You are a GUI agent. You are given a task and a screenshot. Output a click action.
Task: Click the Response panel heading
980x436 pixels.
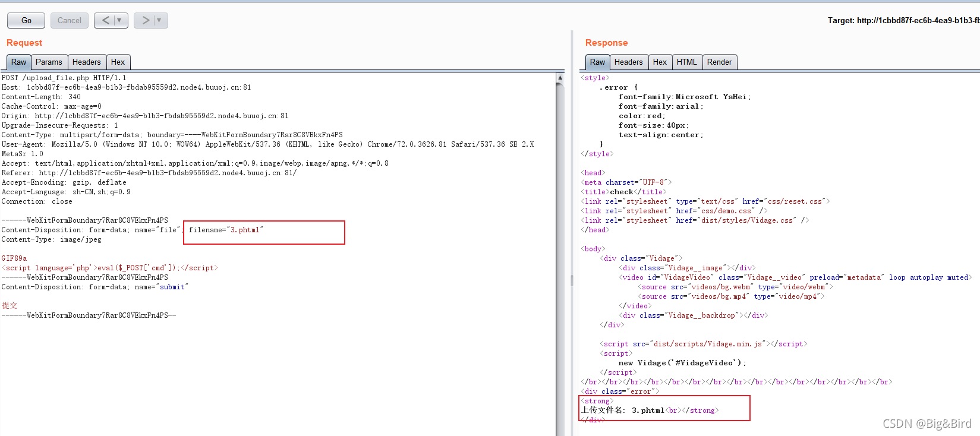pos(606,43)
